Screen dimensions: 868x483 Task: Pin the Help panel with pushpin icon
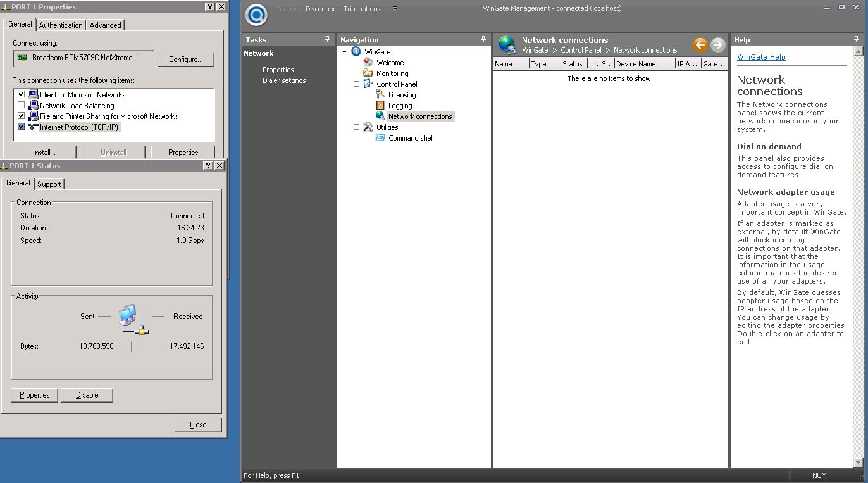point(857,39)
